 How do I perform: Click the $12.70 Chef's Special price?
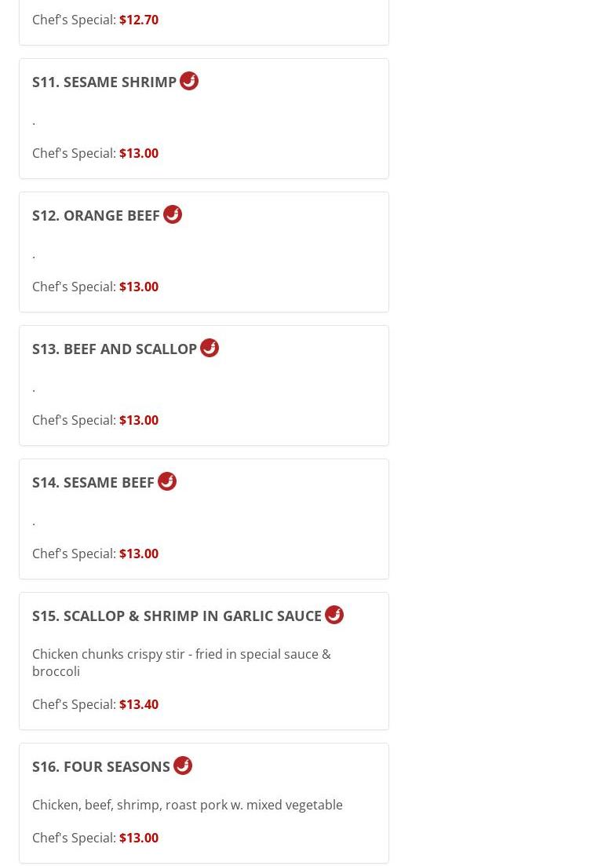tap(139, 20)
